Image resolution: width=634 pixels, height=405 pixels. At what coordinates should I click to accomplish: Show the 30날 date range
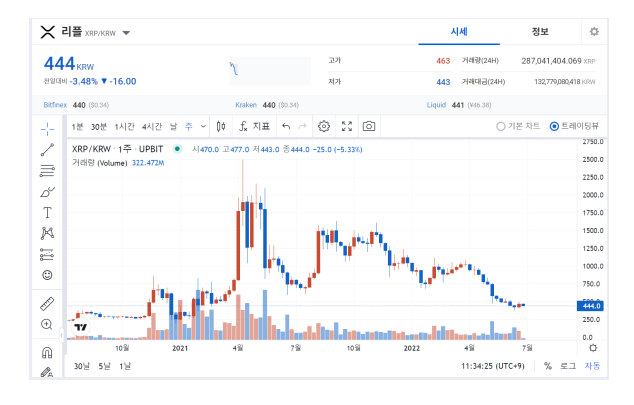tap(82, 366)
